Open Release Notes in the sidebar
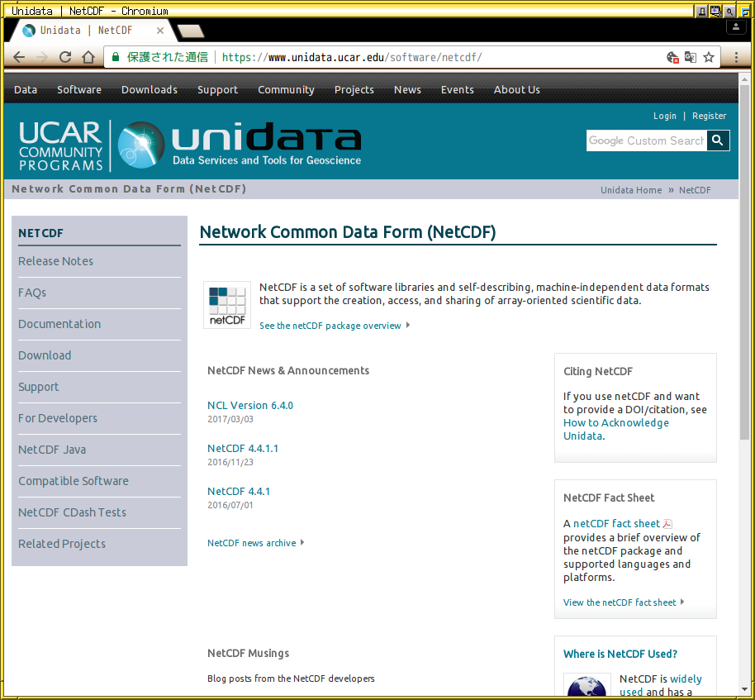 coord(56,261)
